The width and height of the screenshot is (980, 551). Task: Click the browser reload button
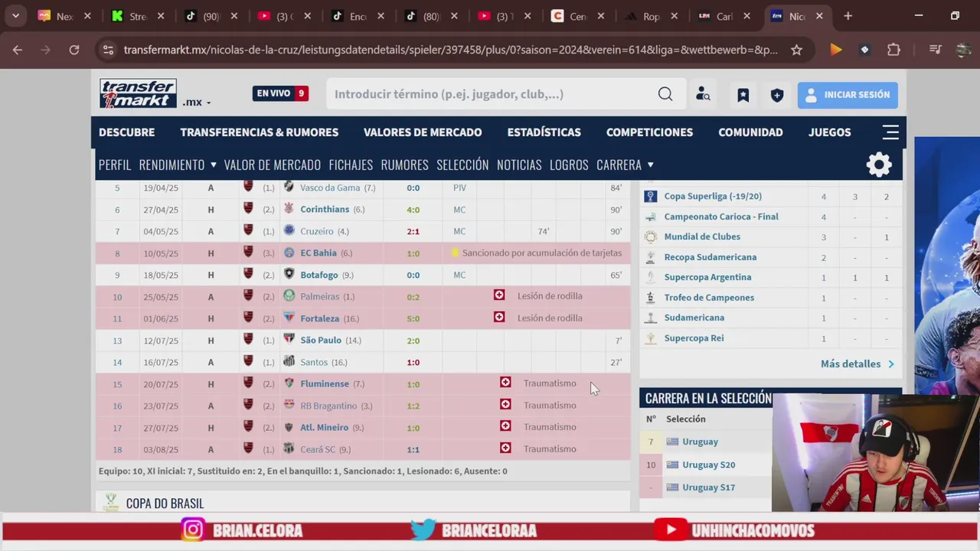tap(74, 50)
